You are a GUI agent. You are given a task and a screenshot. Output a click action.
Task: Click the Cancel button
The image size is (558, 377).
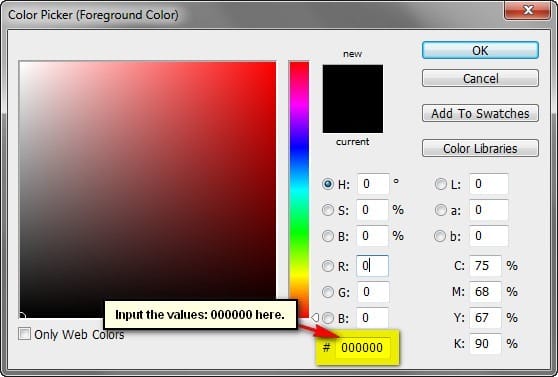480,78
